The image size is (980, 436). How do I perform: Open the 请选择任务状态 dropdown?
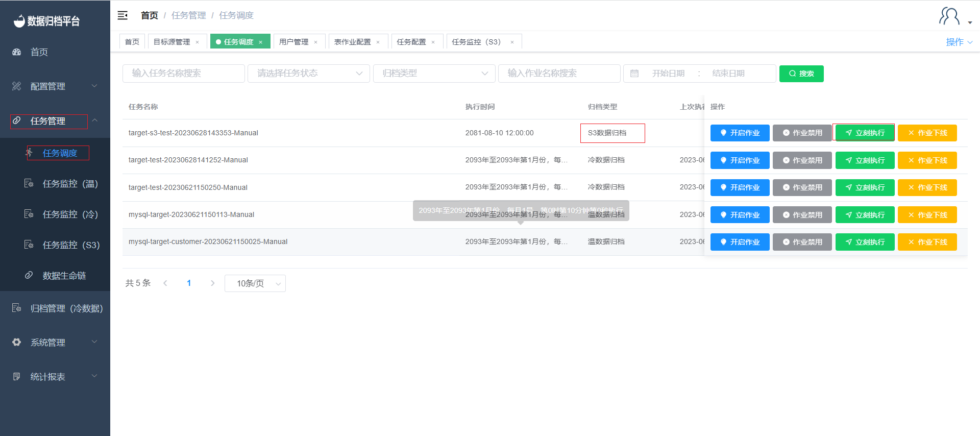[309, 74]
